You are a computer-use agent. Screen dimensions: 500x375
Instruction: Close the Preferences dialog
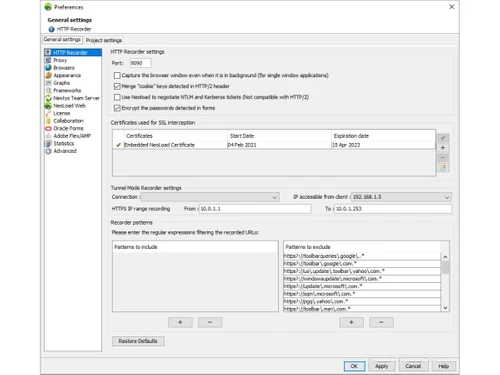[451, 7]
